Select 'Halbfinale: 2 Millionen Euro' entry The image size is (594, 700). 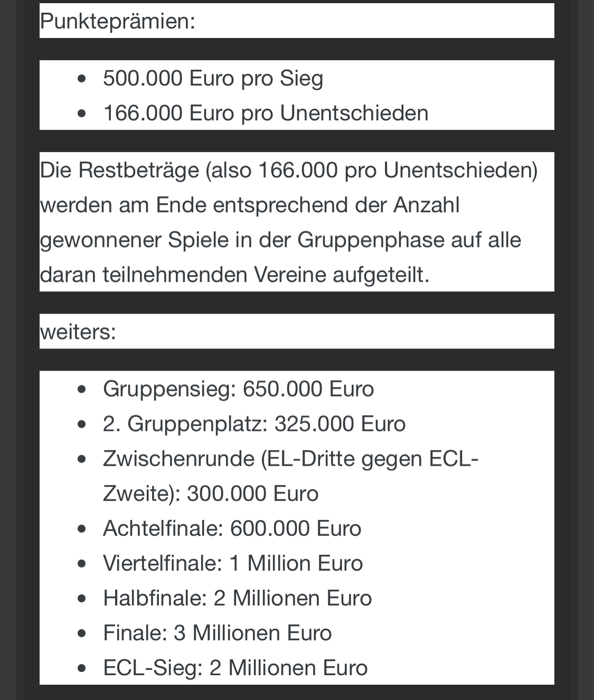[x=237, y=598]
